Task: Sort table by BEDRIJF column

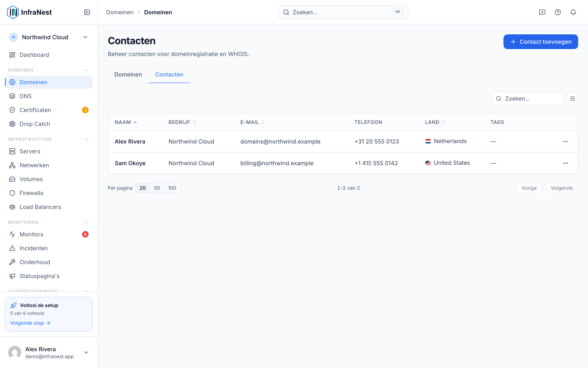Action: (182, 122)
